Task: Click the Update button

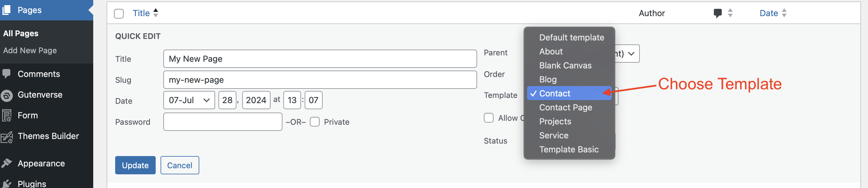Action: click(x=135, y=165)
